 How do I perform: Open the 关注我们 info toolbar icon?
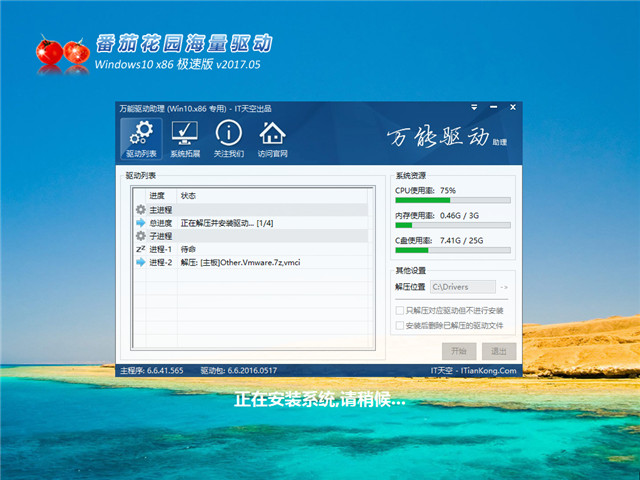point(229,139)
